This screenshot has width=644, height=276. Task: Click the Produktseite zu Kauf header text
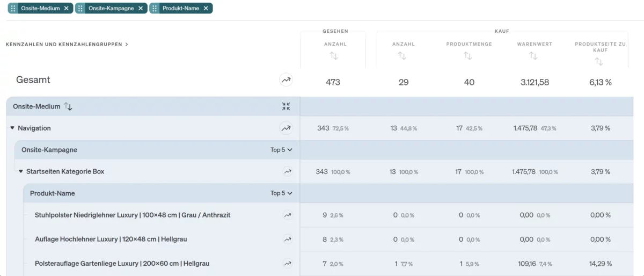click(600, 47)
